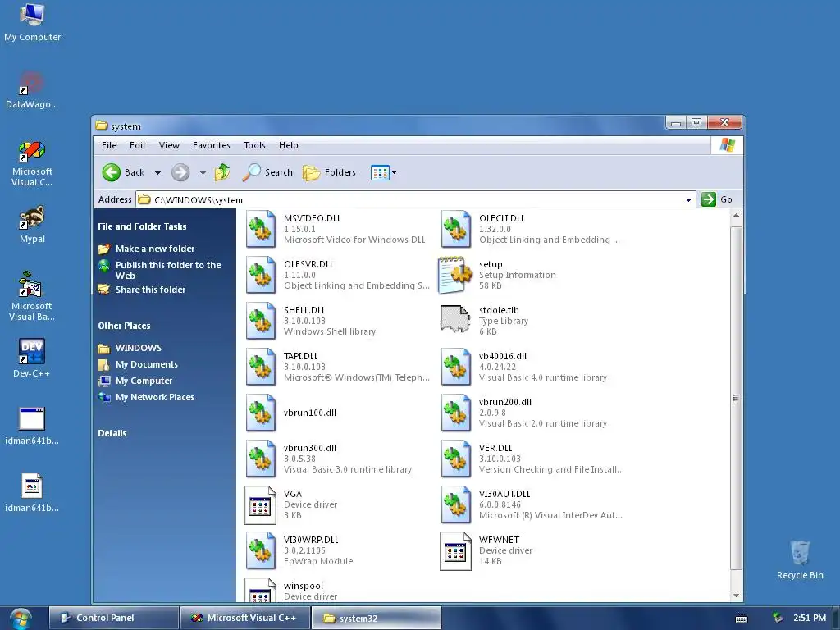Click the Forward arrow icon

tap(180, 172)
